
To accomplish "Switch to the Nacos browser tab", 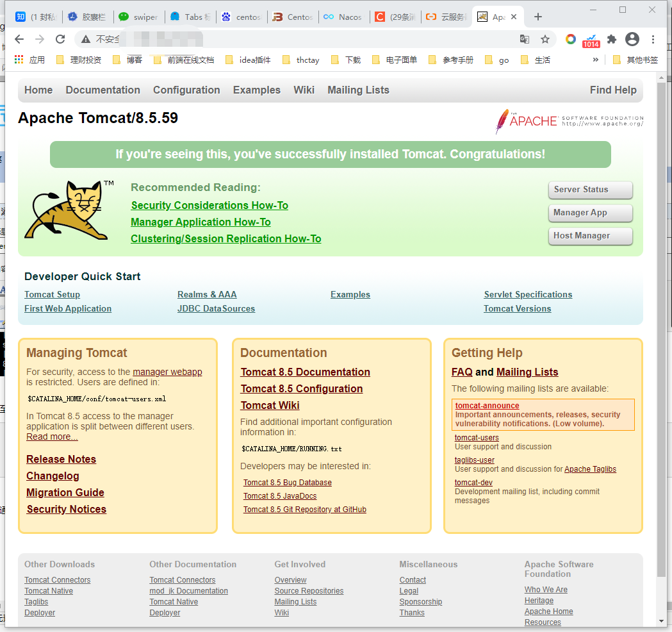I will [x=343, y=17].
